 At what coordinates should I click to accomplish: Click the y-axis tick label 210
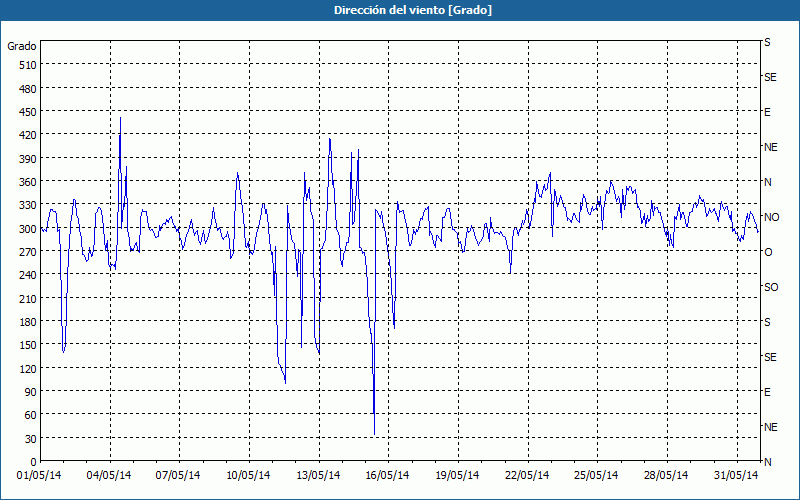click(x=28, y=298)
